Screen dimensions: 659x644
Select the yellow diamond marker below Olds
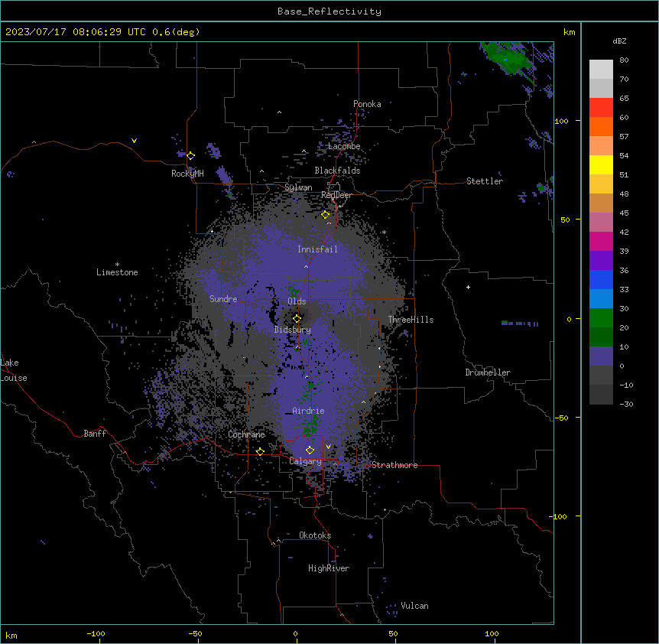(x=297, y=319)
